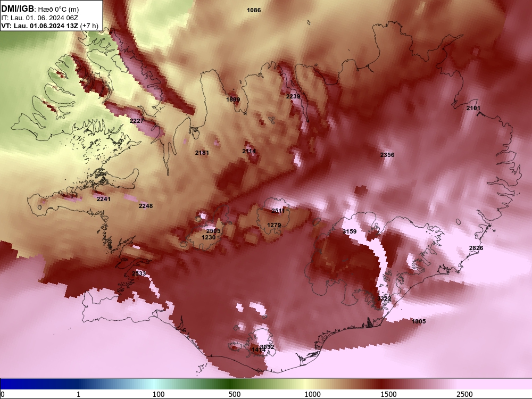Click the '1000' tick on color scale
This screenshot has width=532, height=399.
point(312,394)
